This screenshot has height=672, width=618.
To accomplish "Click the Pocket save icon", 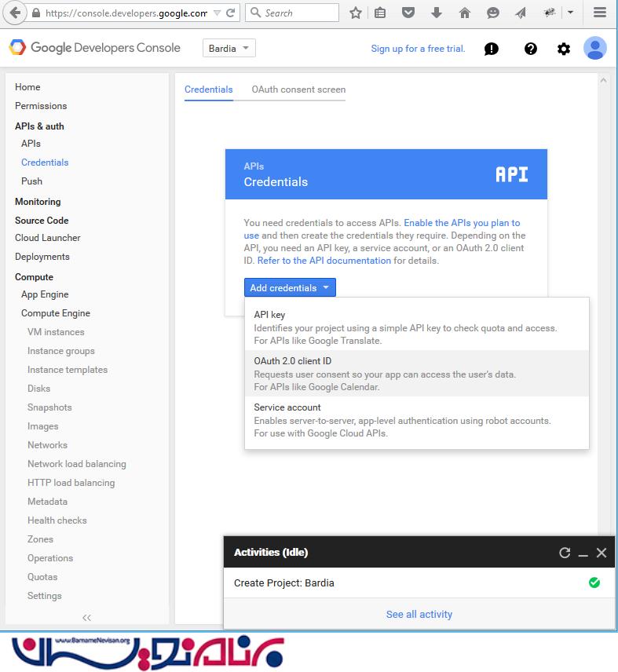I will pos(408,13).
